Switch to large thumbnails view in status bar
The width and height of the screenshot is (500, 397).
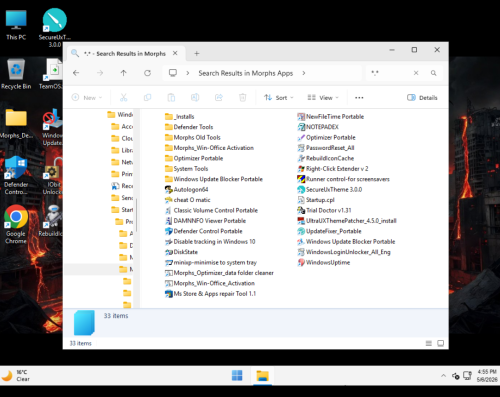pos(440,343)
